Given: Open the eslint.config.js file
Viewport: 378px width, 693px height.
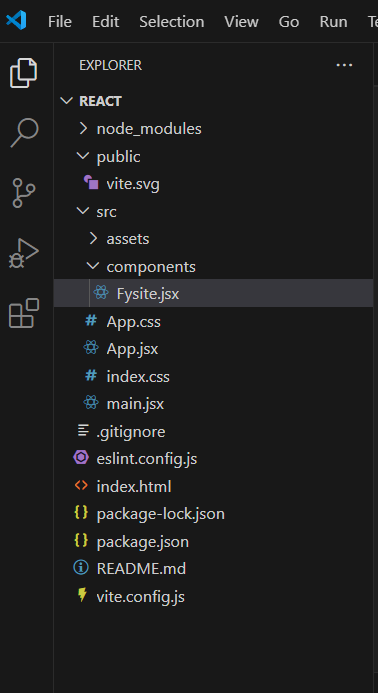Looking at the screenshot, I should (147, 459).
